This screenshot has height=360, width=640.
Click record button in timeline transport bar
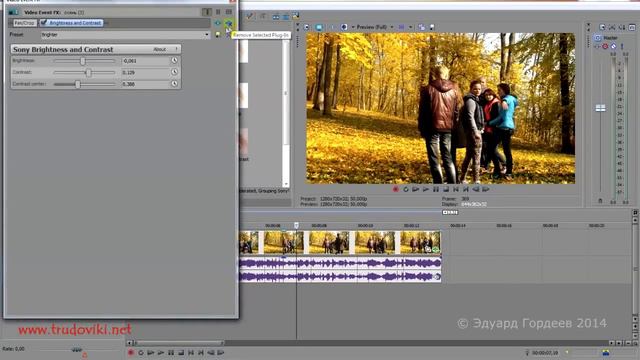coord(131,353)
